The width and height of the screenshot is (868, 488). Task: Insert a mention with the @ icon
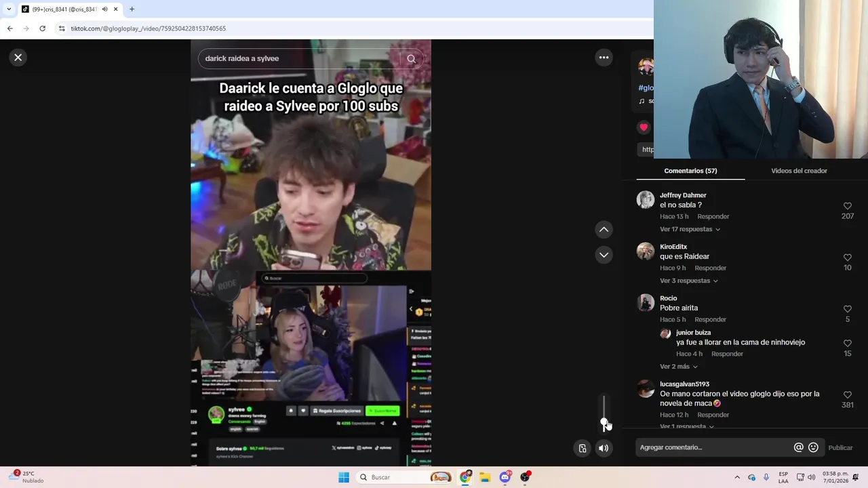point(798,447)
